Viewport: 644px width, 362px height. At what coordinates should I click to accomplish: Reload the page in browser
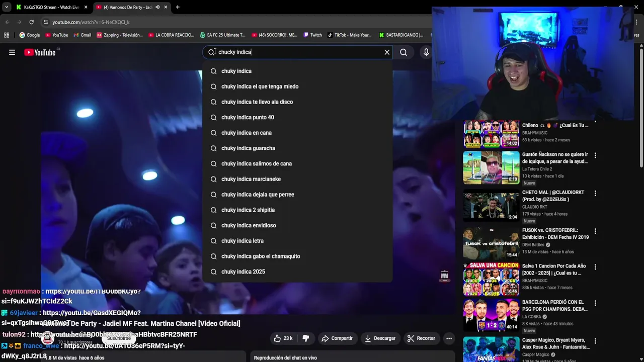(31, 22)
